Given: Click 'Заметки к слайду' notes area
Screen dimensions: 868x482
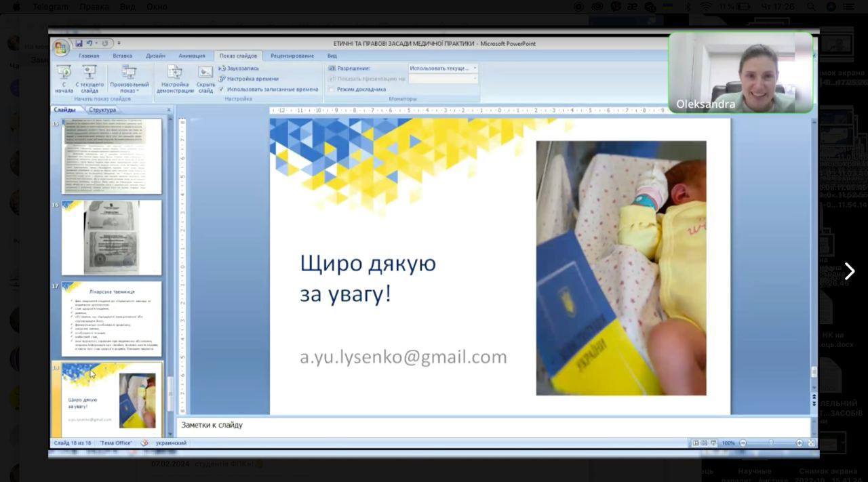Looking at the screenshot, I should pos(495,426).
